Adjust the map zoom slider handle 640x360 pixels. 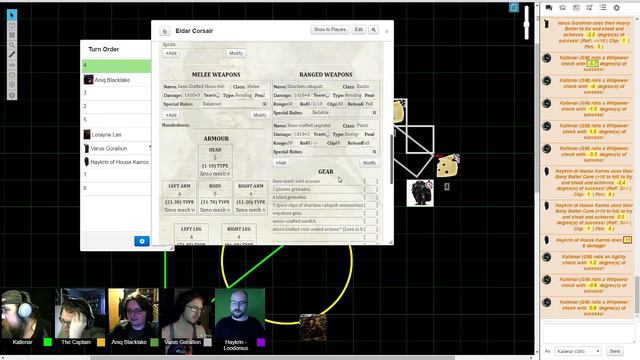(527, 24)
